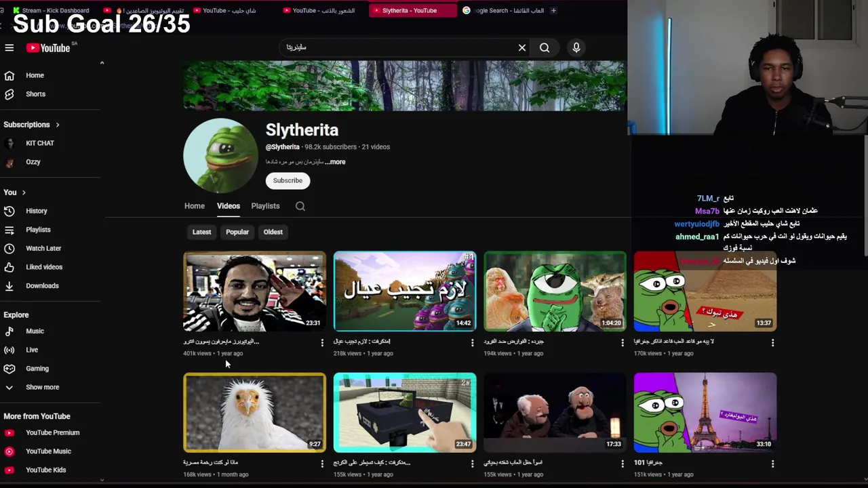Click the forest channel banner image
The height and width of the screenshot is (488, 868).
405,86
